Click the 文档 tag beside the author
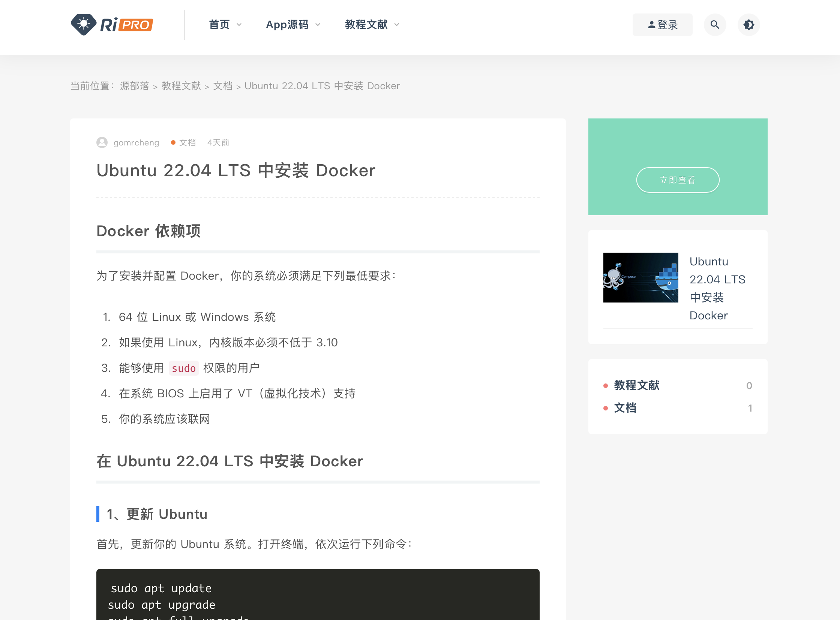This screenshot has height=620, width=840. pos(187,142)
